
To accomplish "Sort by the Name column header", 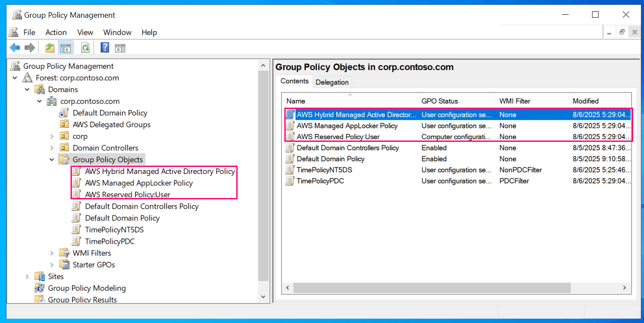I will (x=350, y=101).
